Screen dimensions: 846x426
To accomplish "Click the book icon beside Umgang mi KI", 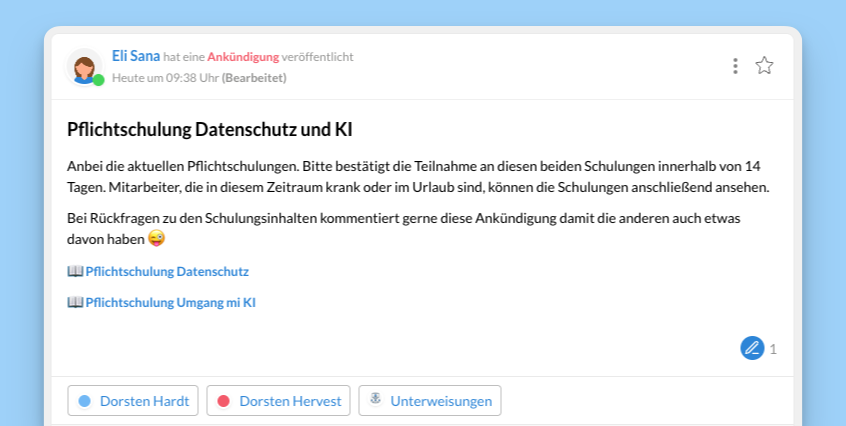I will (75, 302).
